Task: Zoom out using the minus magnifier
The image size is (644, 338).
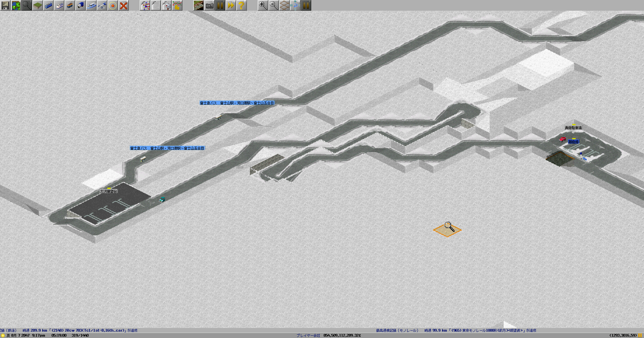Action: click(273, 5)
